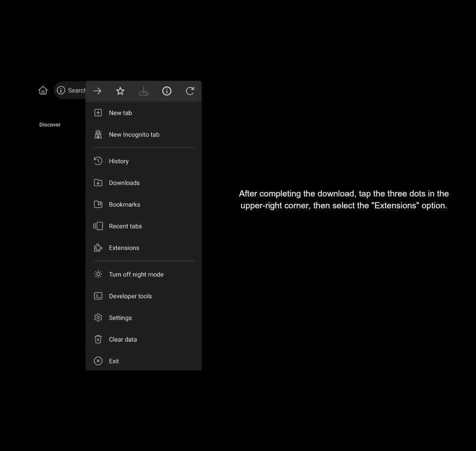Open a New tab

(x=120, y=113)
